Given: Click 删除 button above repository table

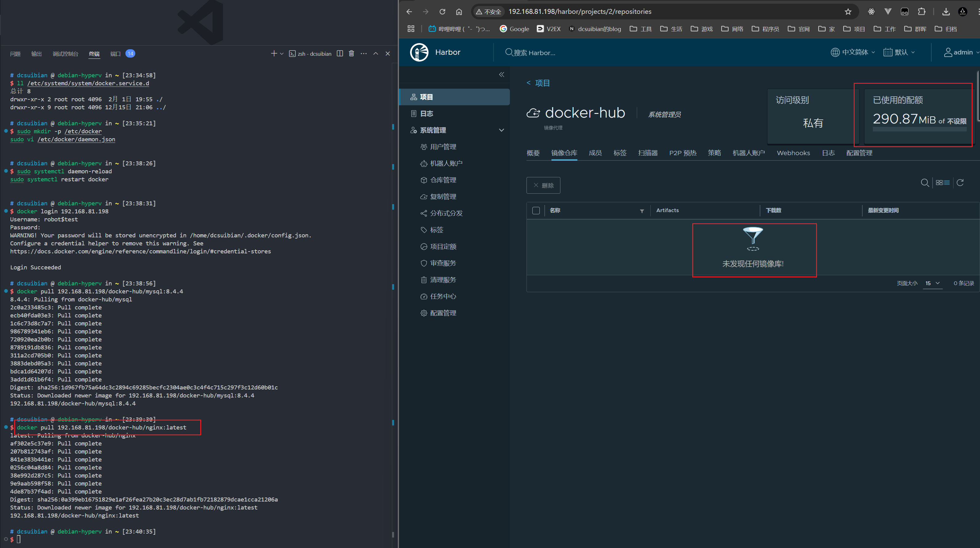Looking at the screenshot, I should 543,185.
